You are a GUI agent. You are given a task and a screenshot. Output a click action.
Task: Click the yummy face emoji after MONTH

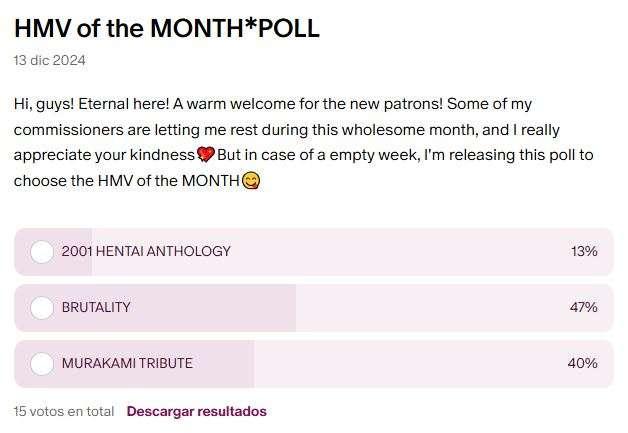pos(251,181)
